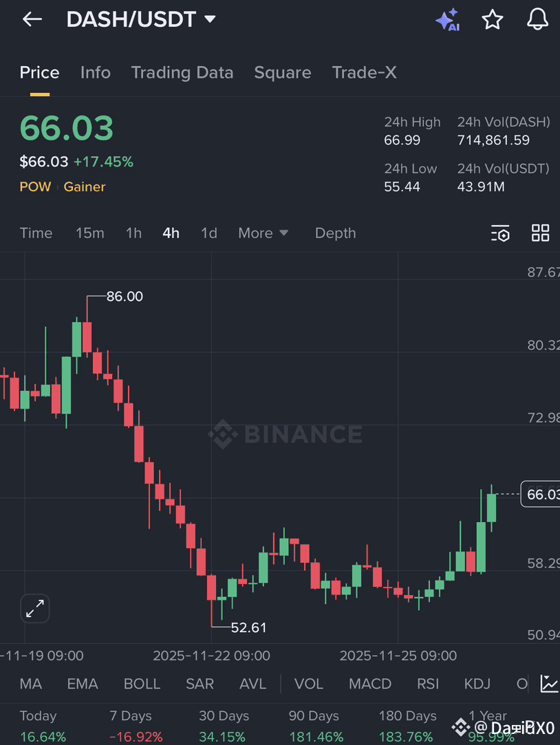The image size is (560, 745).
Task: Tap the 2025-11-22 09:00 date label
Action: point(211,656)
